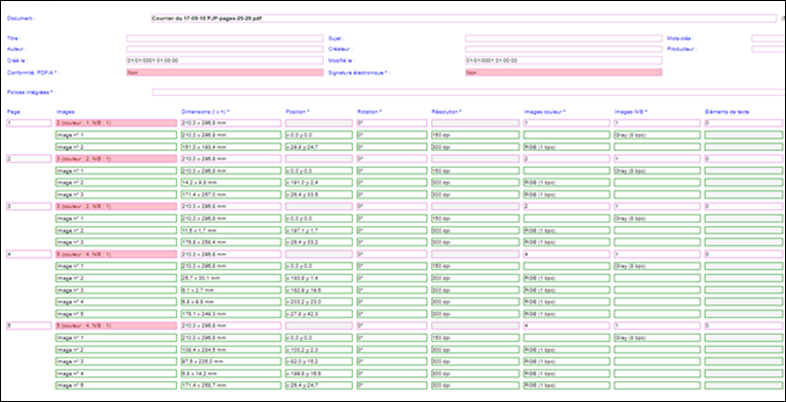Select the Polices intégrées field
Screen dimensions: 786x402
click(465, 92)
